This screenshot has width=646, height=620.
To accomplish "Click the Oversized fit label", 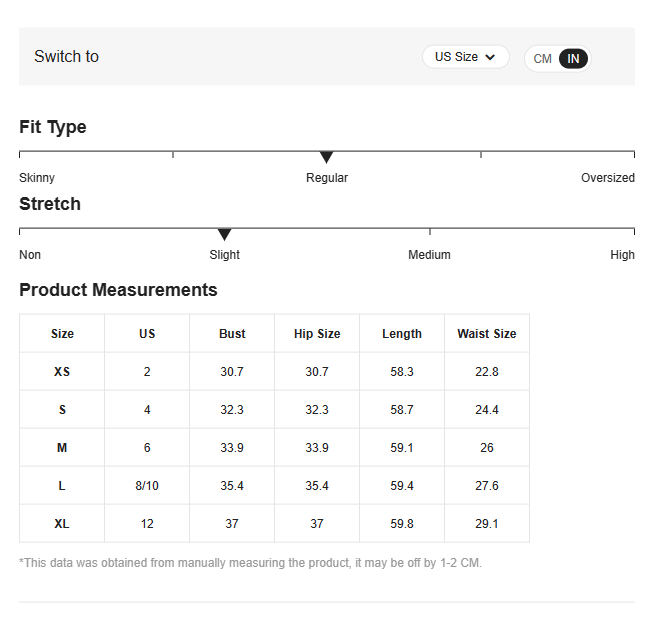I will point(608,178).
